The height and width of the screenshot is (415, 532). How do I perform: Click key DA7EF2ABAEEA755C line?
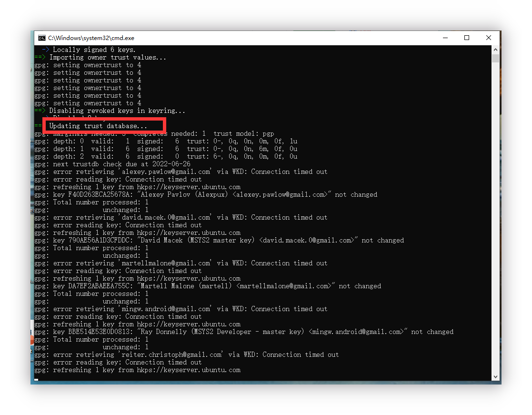[208, 286]
